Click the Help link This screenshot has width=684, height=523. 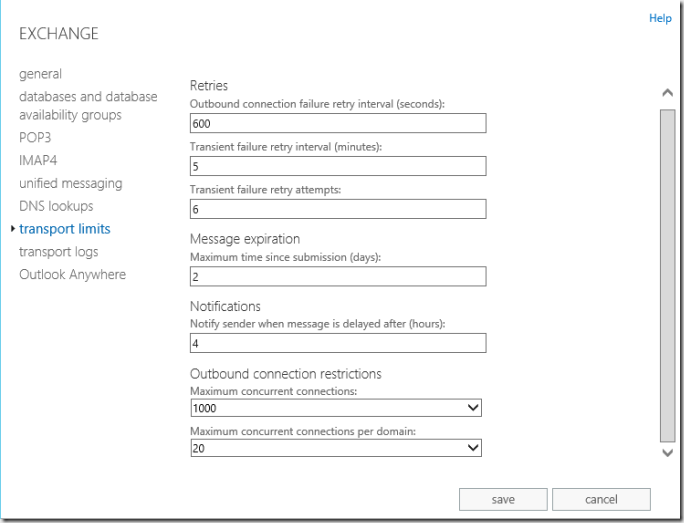point(660,18)
